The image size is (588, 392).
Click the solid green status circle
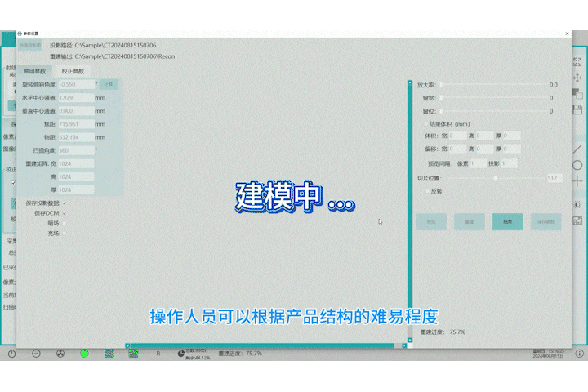tap(85, 354)
